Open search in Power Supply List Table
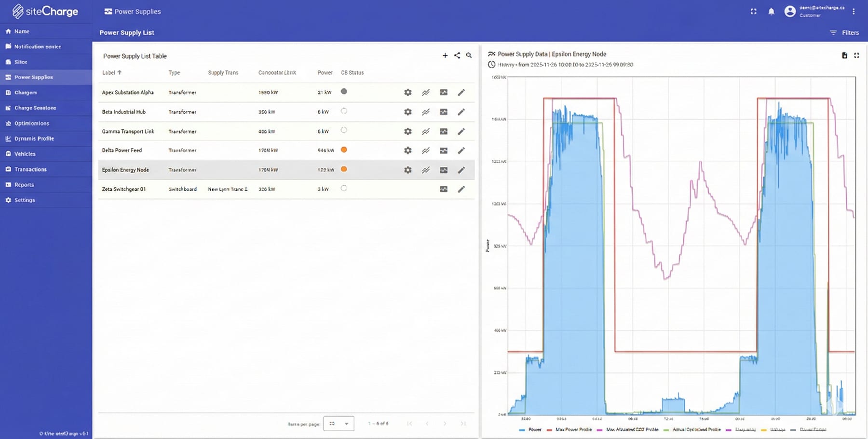Viewport: 868px width, 439px height. (x=469, y=55)
